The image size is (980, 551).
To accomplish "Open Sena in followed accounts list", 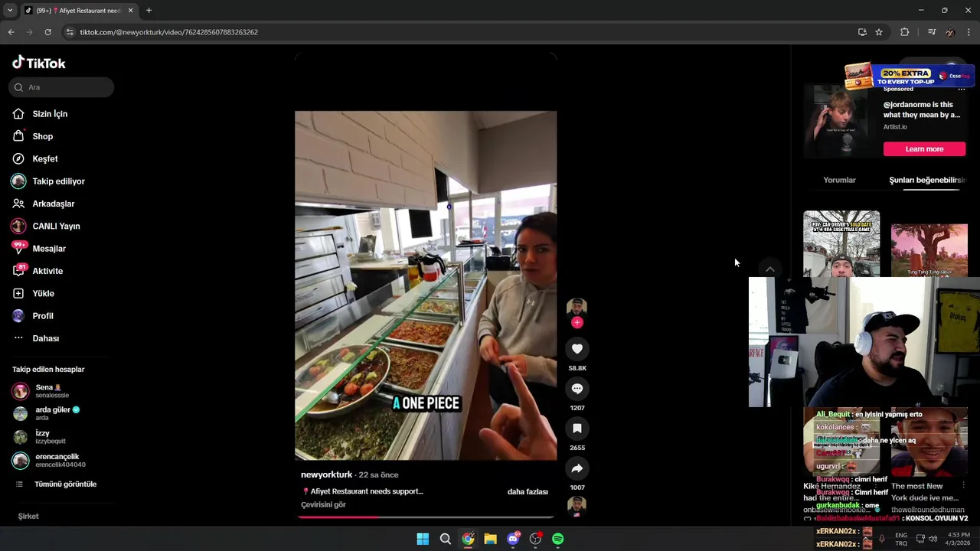I will [x=52, y=391].
